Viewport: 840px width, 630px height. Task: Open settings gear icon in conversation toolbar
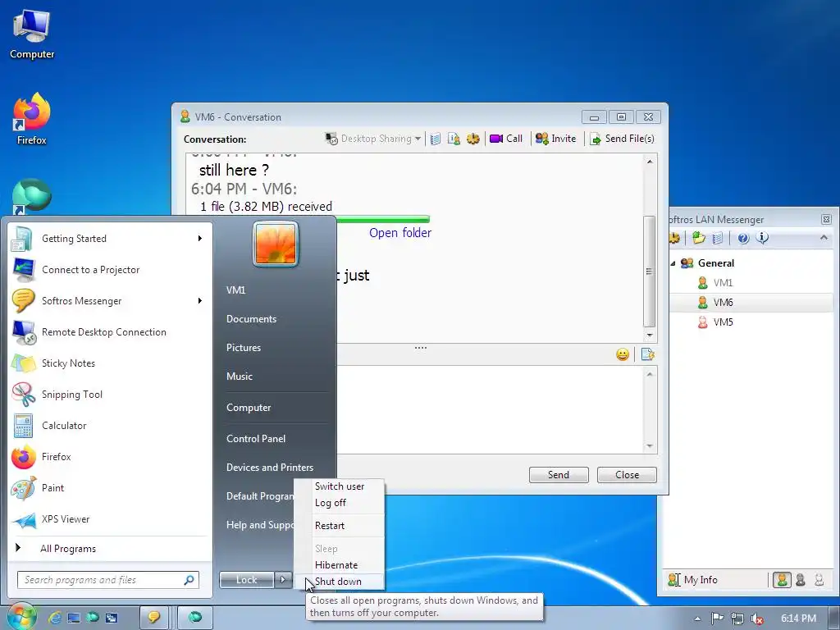point(472,139)
